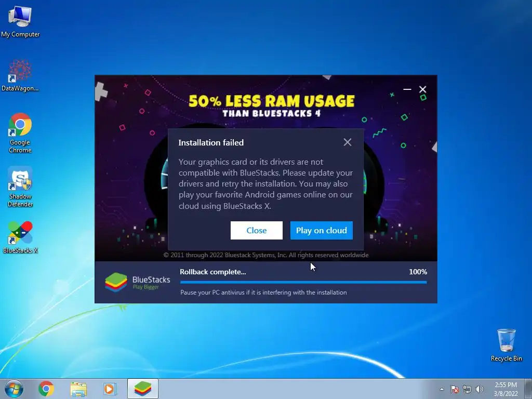532x399 pixels.
Task: Click the installation progress bar
Action: coord(303,282)
